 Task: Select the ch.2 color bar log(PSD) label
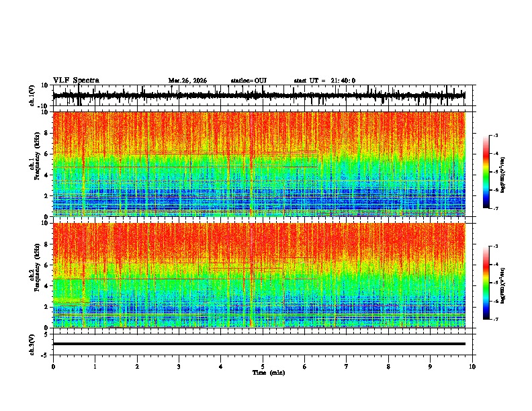click(x=503, y=285)
